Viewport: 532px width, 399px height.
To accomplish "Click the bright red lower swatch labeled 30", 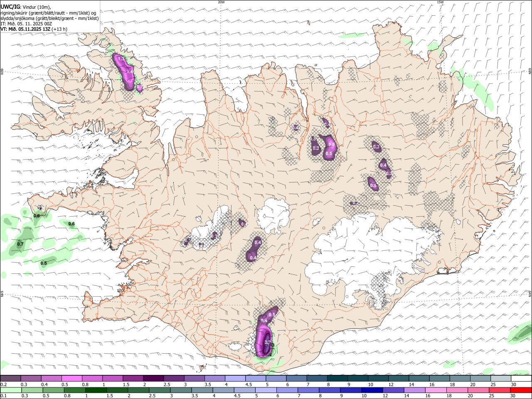I will (x=521, y=390).
